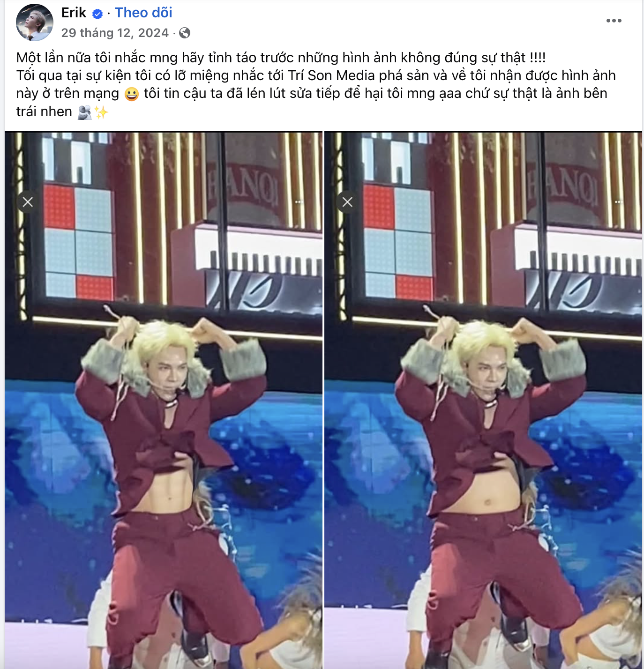Open the left photo with visible abs
The width and height of the screenshot is (644, 669).
pyautogui.click(x=164, y=401)
